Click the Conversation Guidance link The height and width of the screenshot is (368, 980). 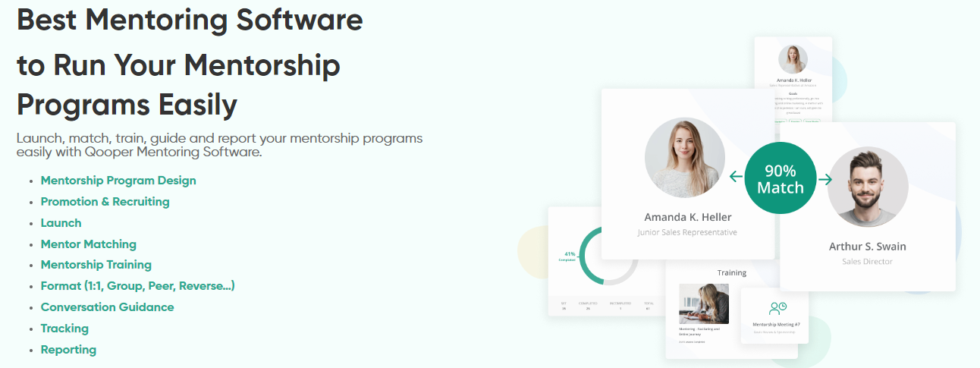click(x=107, y=307)
